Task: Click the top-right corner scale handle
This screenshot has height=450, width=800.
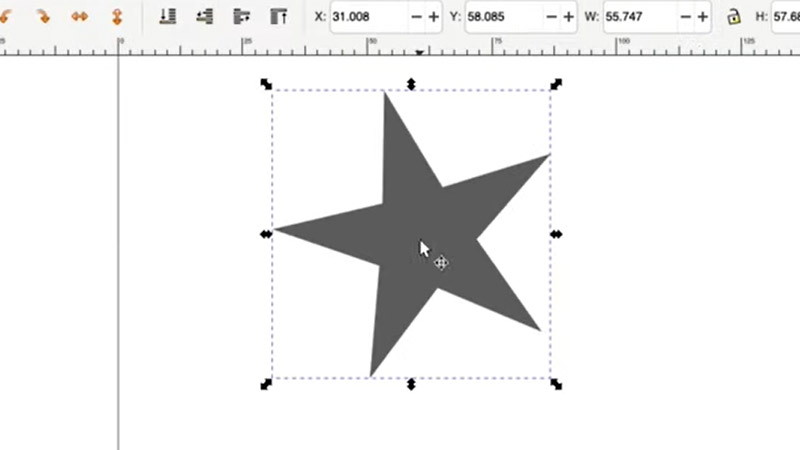Action: click(556, 84)
